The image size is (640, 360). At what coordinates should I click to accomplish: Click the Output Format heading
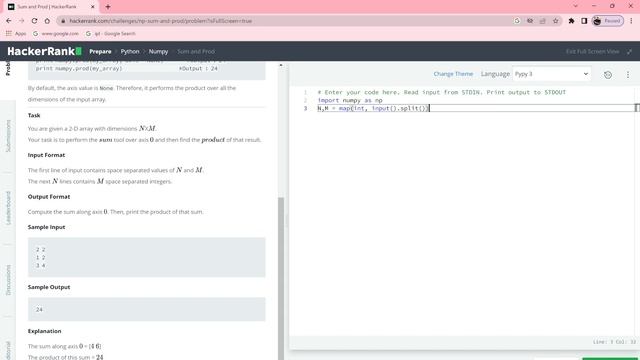click(49, 197)
